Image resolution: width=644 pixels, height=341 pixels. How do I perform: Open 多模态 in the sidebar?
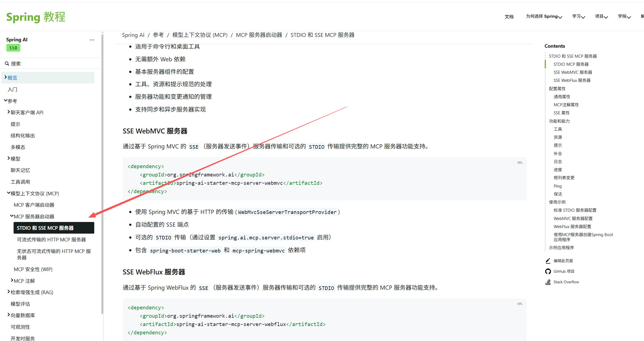pos(18,147)
